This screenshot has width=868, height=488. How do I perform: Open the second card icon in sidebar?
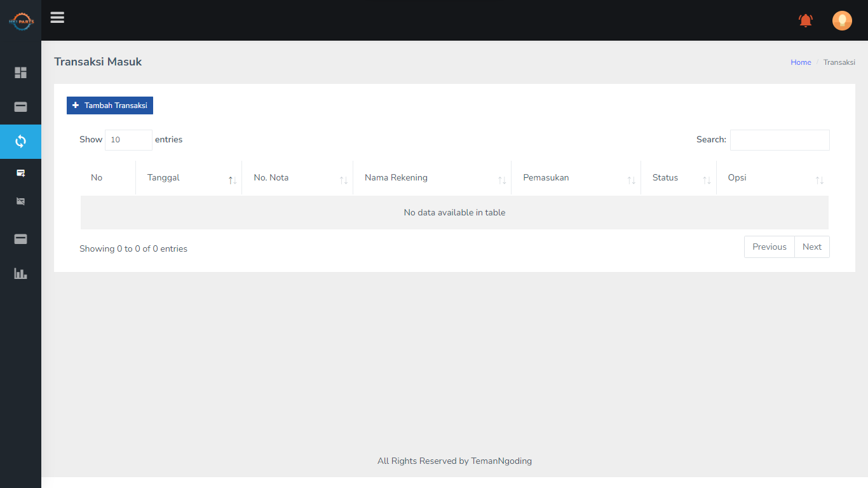20,239
